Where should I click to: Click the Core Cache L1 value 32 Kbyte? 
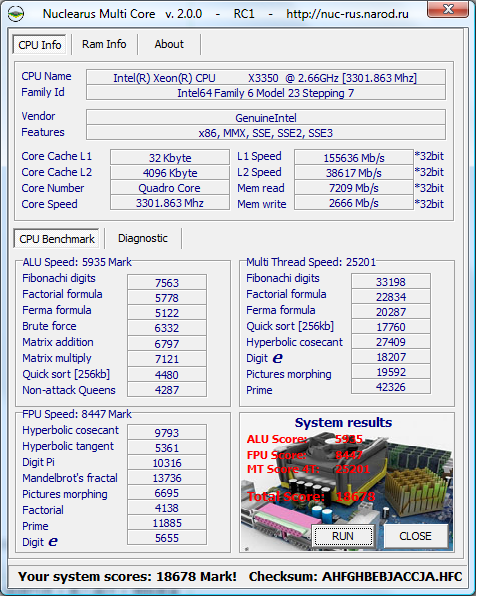click(x=170, y=157)
